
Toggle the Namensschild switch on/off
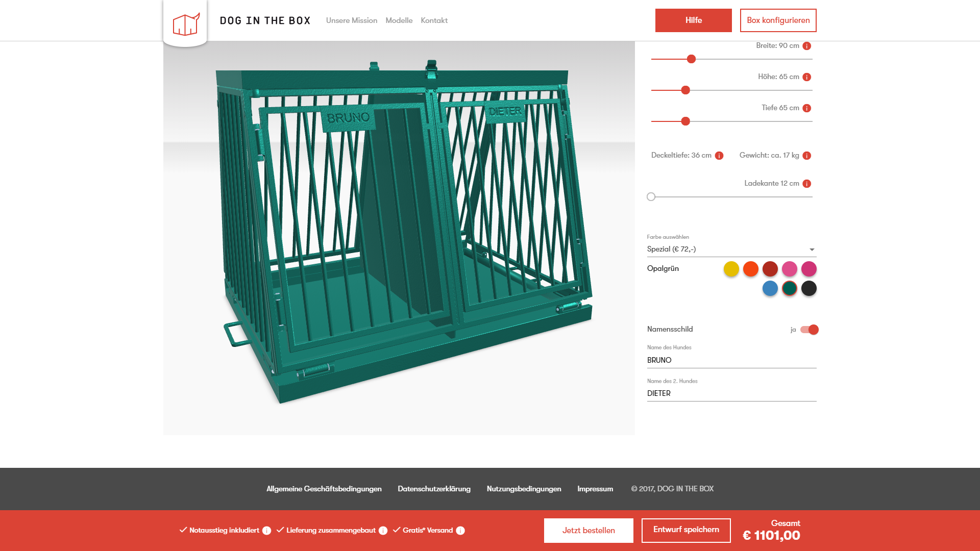click(x=807, y=329)
